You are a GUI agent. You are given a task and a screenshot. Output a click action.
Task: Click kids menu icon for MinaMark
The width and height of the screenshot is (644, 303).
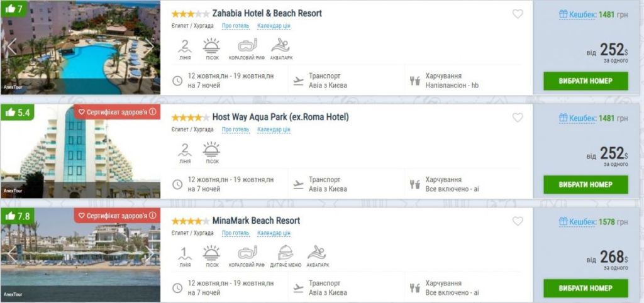[x=286, y=255]
